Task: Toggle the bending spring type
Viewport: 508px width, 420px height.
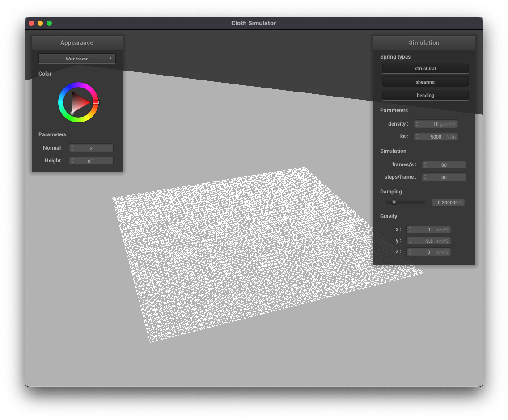Action: pyautogui.click(x=425, y=95)
